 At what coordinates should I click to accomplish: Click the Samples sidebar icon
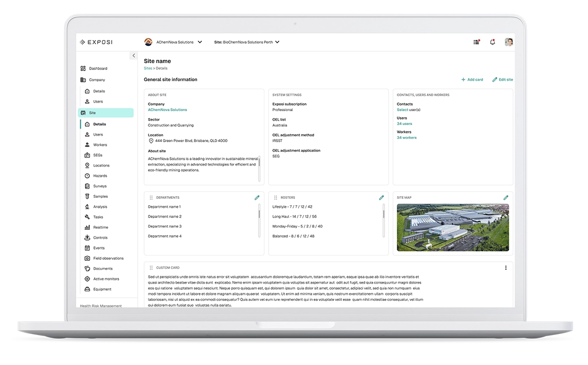[87, 196]
